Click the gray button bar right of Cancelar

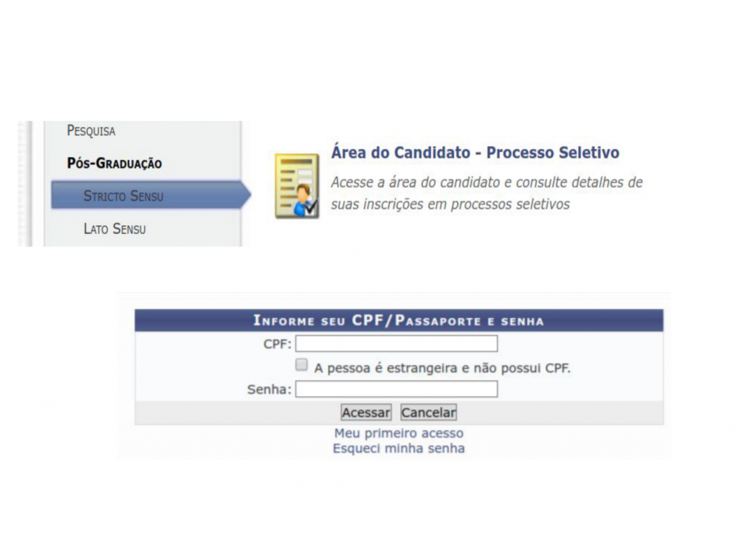pyautogui.click(x=561, y=413)
